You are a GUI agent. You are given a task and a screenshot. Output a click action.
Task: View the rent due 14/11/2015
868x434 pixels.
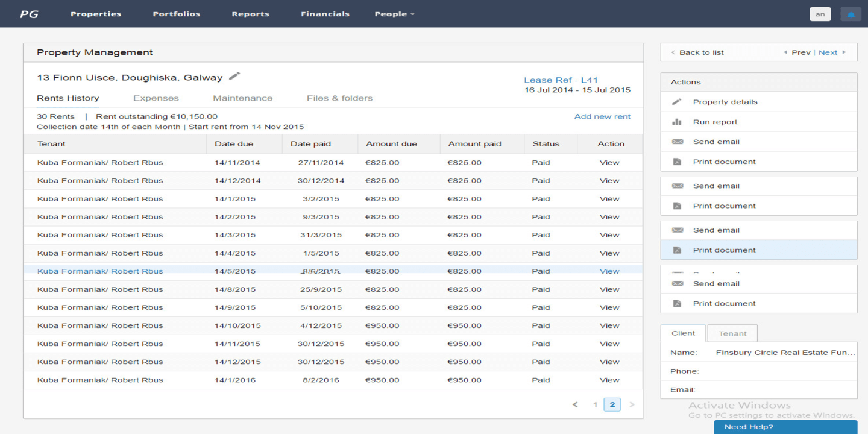pos(609,343)
